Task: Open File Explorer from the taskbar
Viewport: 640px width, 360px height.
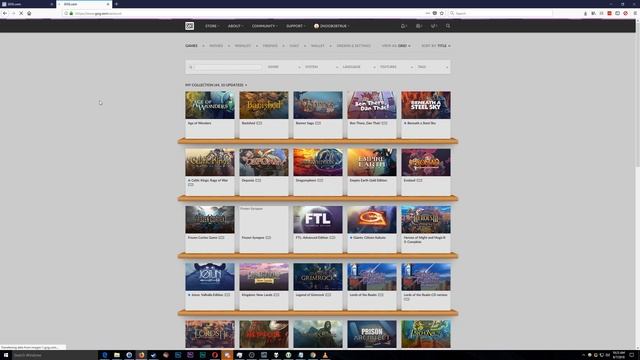Action: click(117, 355)
